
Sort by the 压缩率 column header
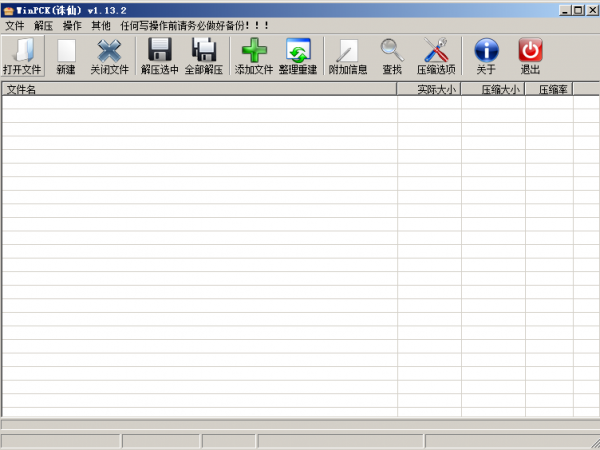pyautogui.click(x=549, y=89)
